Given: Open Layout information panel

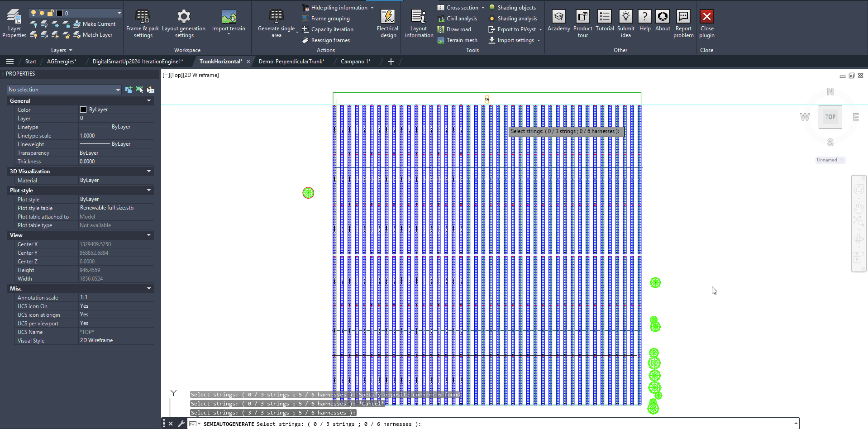Looking at the screenshot, I should [419, 24].
